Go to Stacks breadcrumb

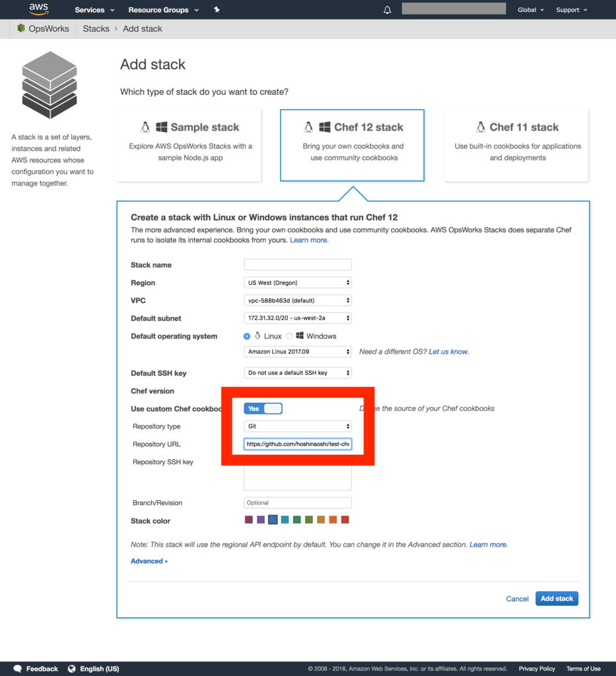click(96, 29)
